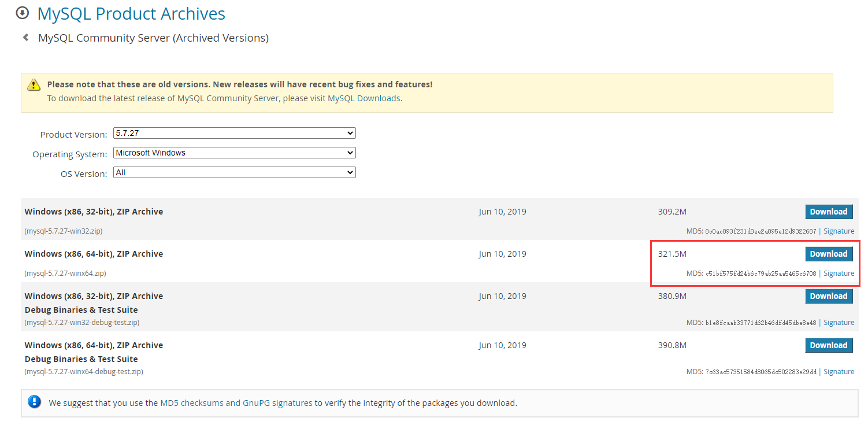Open Signature link for win32-debug-test.zip
Screen dimensions: 868x425
(x=839, y=323)
